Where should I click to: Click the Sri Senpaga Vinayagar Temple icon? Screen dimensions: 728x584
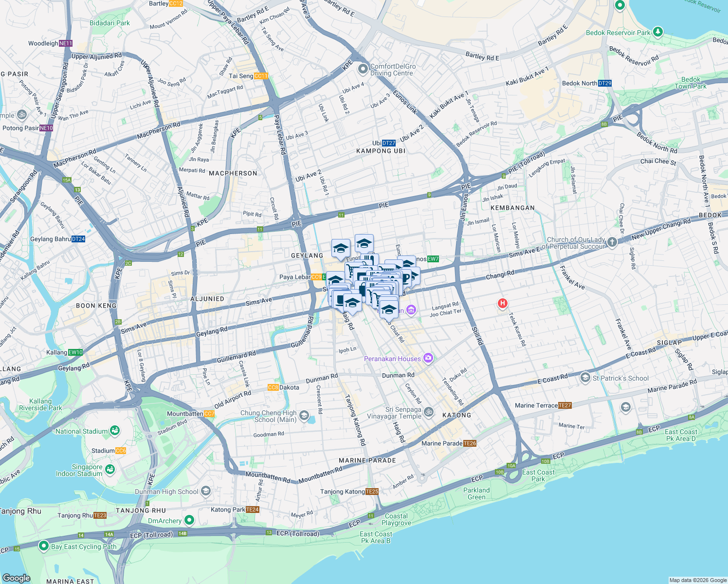429,411
